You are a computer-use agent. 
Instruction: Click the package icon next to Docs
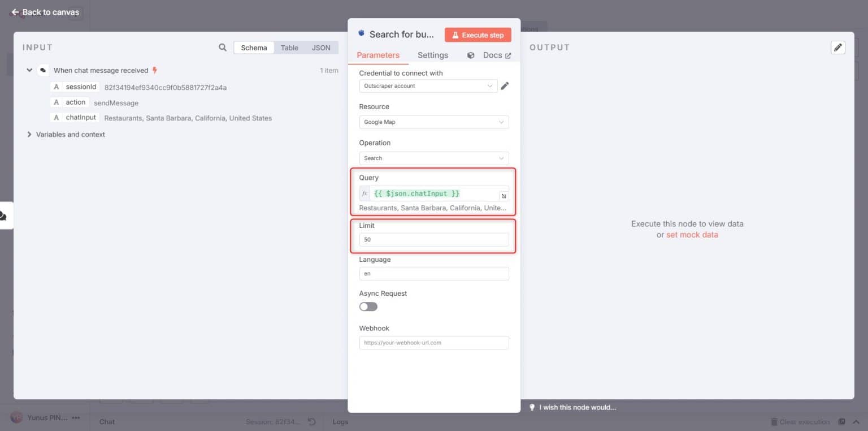point(470,55)
